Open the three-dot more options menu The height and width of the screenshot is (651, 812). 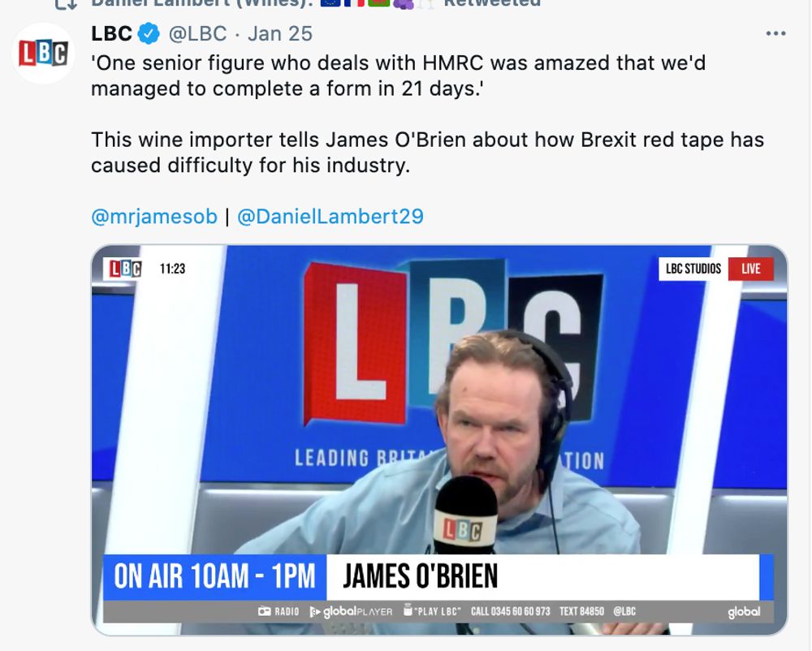(x=775, y=33)
